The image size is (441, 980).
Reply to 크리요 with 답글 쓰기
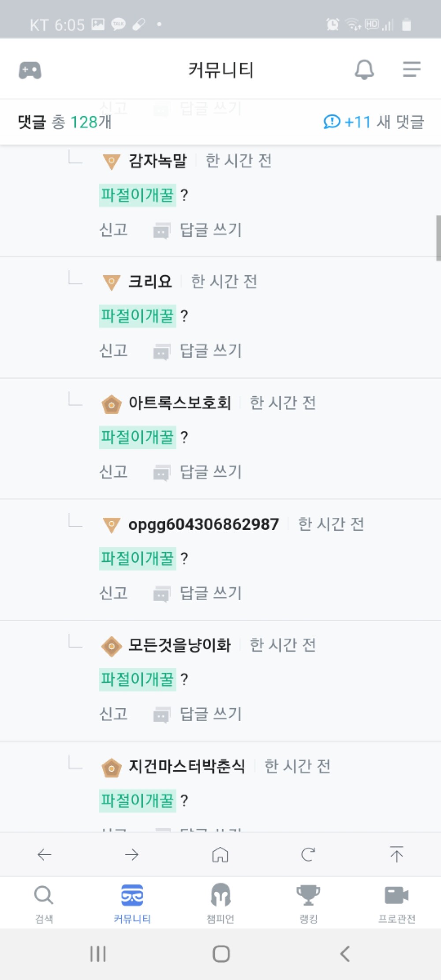click(x=198, y=351)
